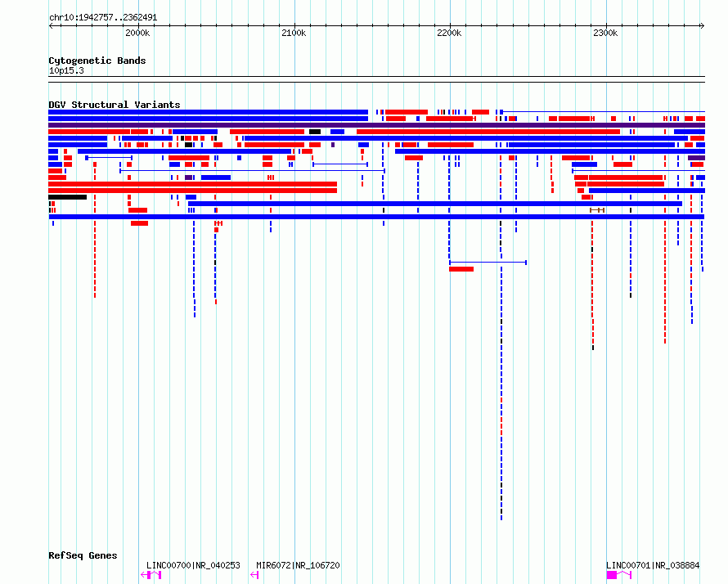Open the LINC00701|NR_038884 gene label
Viewport: 728px width, 584px height.
653,565
